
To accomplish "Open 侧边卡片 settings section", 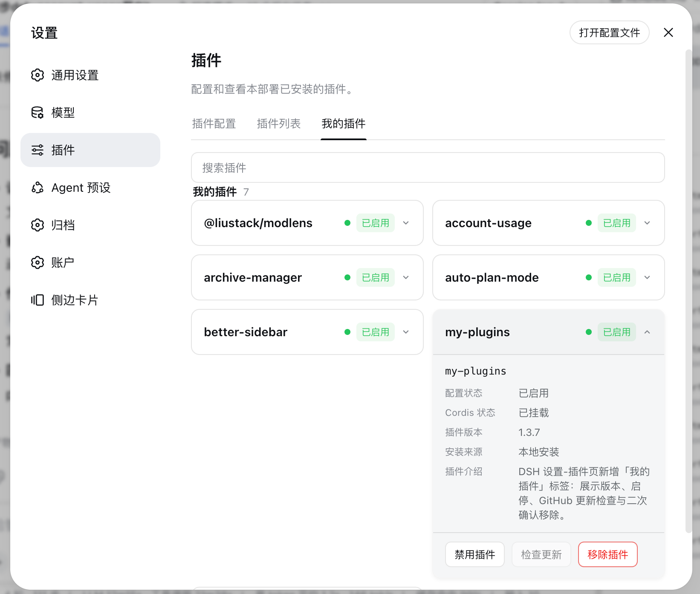I will tap(90, 300).
